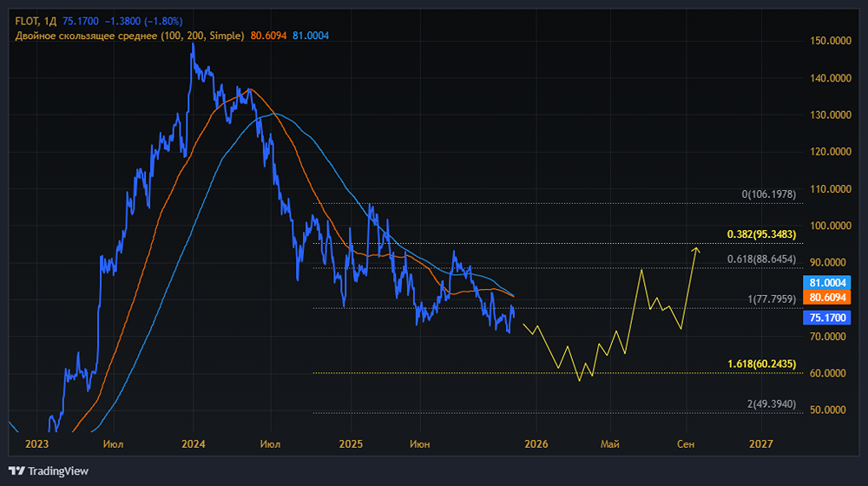Click the 110.0000 price scale label
This screenshot has width=868, height=486.
tap(831, 188)
